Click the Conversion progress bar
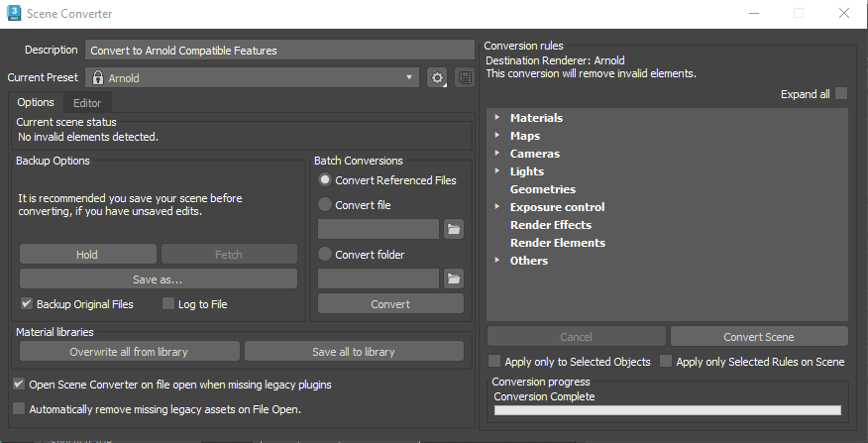 tap(667, 410)
